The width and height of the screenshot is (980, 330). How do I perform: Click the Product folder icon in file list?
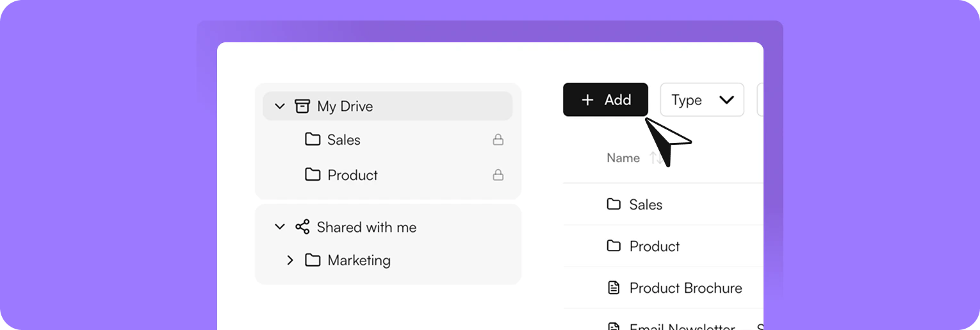coord(614,246)
